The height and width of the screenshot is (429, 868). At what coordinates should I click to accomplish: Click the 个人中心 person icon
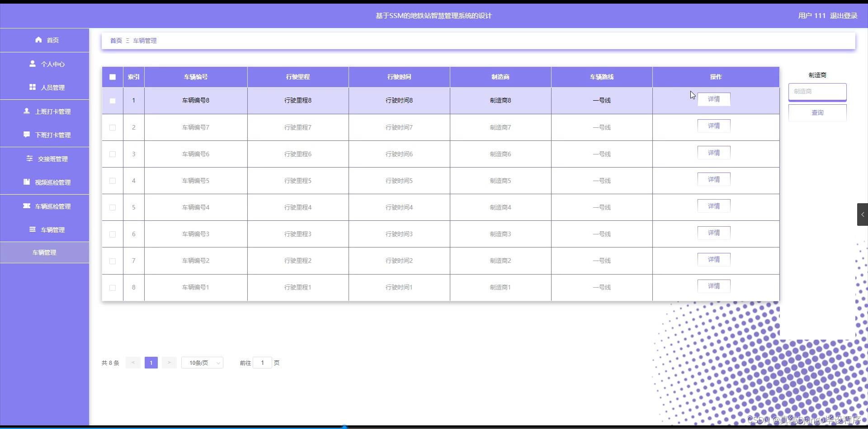click(33, 64)
